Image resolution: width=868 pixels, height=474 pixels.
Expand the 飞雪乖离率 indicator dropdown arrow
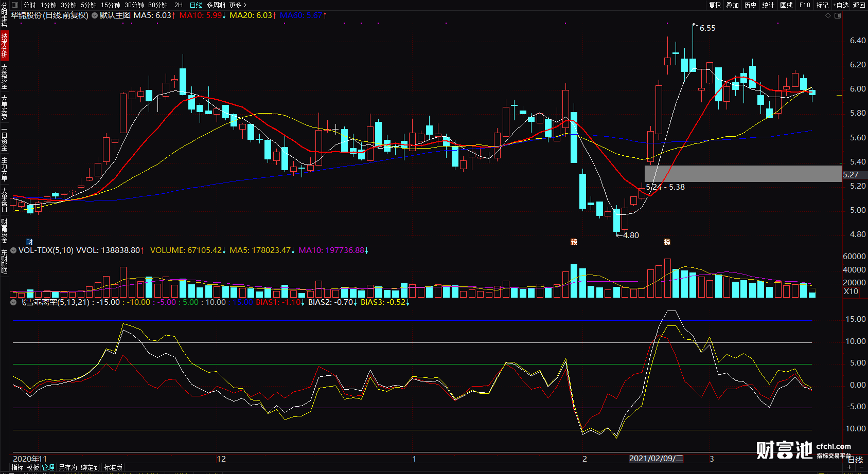[x=13, y=302]
